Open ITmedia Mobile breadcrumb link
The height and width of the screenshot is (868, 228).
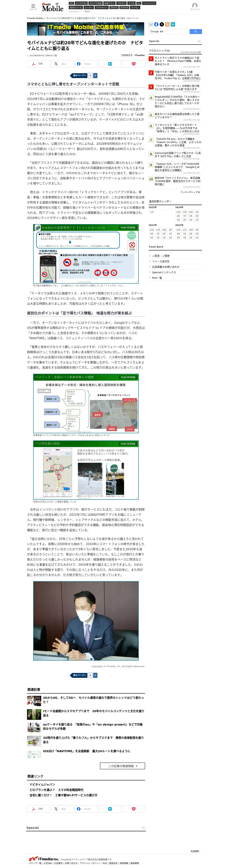35,18
